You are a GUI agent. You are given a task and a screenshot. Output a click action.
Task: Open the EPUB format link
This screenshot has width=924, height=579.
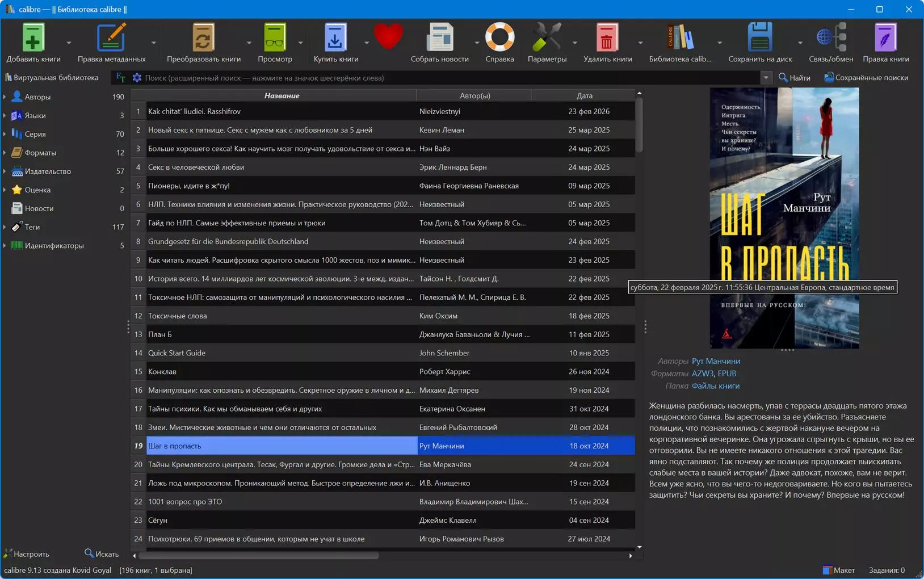[x=726, y=374]
